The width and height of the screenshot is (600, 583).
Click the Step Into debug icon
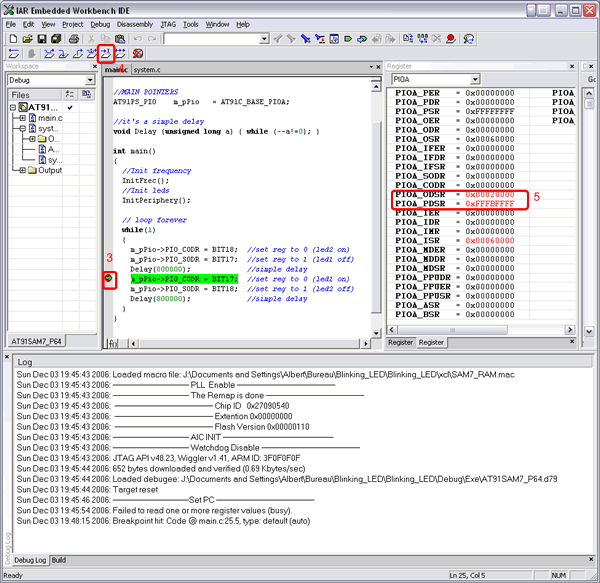[63, 53]
